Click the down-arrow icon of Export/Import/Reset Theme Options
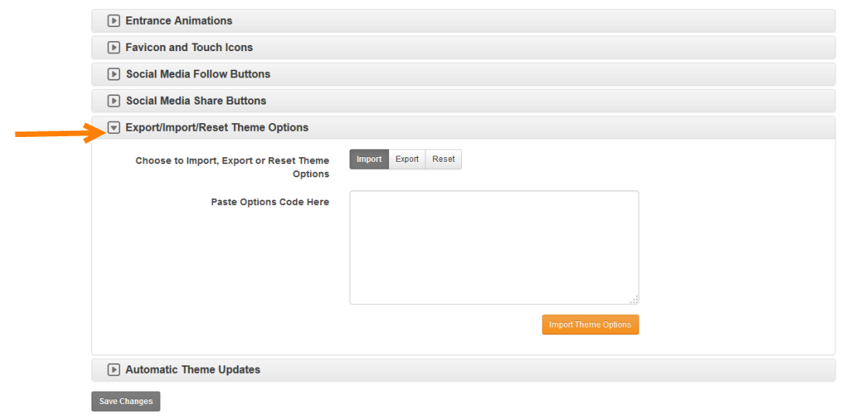Viewport: 868px width, 418px height. [114, 128]
